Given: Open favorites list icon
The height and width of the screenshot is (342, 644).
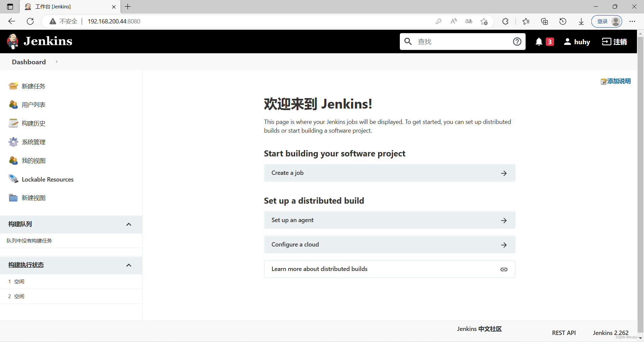Looking at the screenshot, I should pyautogui.click(x=526, y=21).
